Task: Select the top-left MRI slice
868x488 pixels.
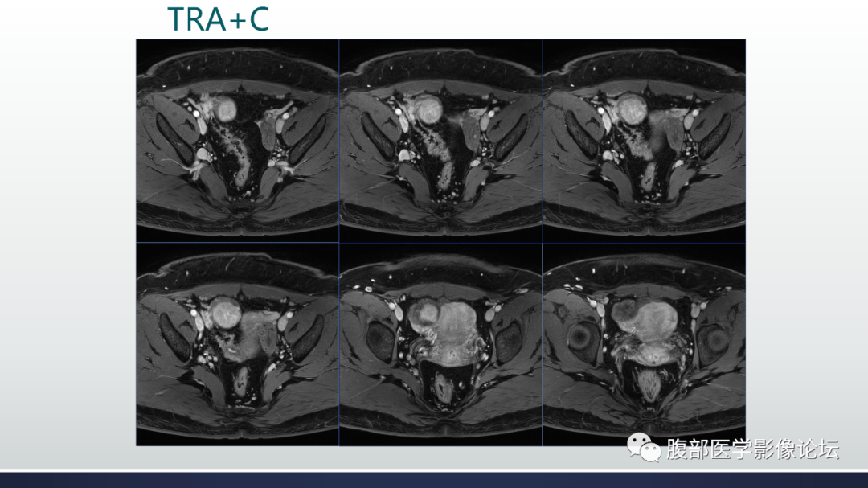Action: [237, 141]
